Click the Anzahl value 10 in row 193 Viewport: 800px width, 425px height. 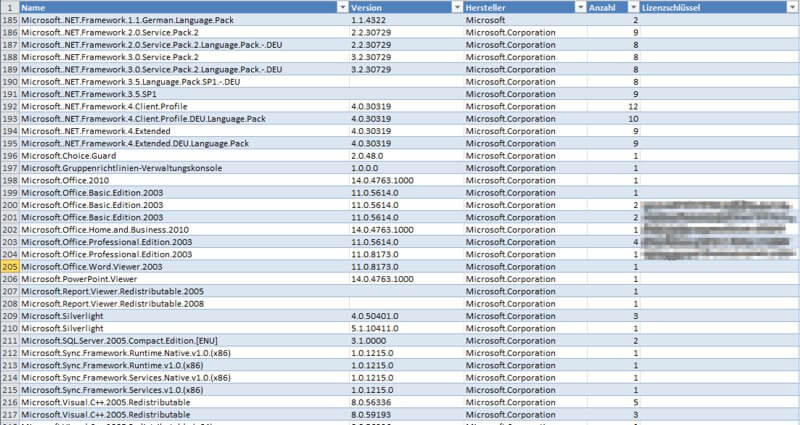[x=613, y=119]
